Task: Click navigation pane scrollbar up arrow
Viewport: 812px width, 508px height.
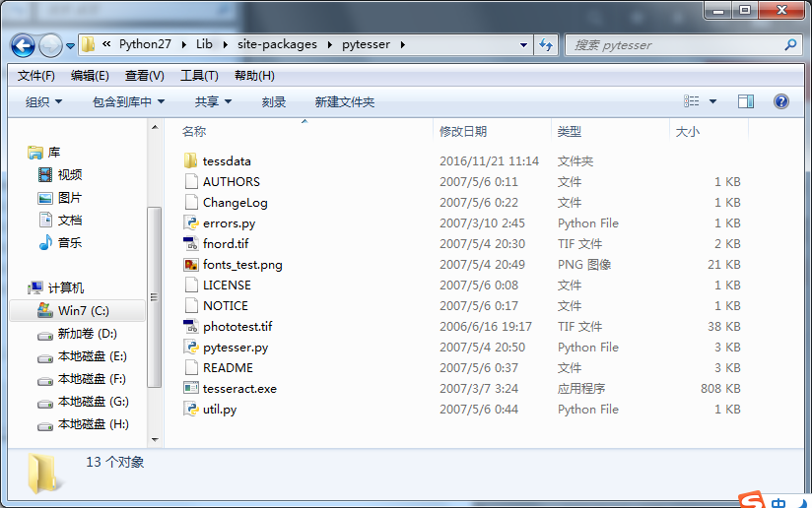Action: 155,127
